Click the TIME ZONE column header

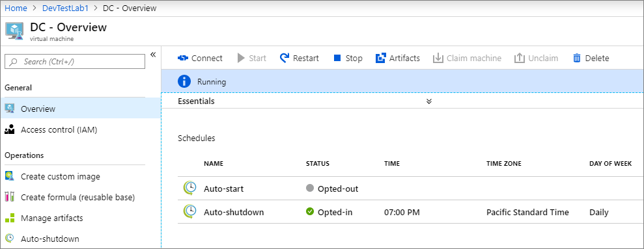tap(504, 163)
